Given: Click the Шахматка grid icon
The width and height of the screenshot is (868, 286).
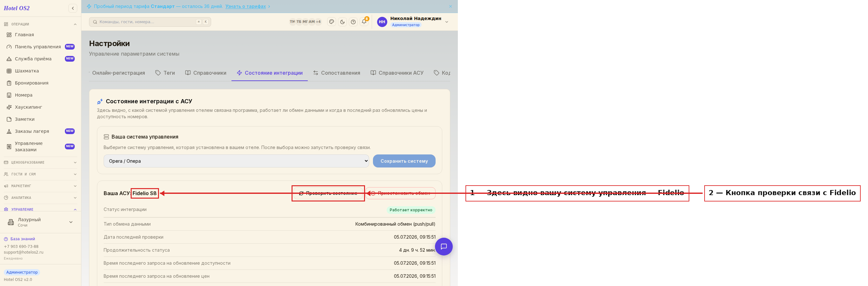Looking at the screenshot, I should 9,71.
